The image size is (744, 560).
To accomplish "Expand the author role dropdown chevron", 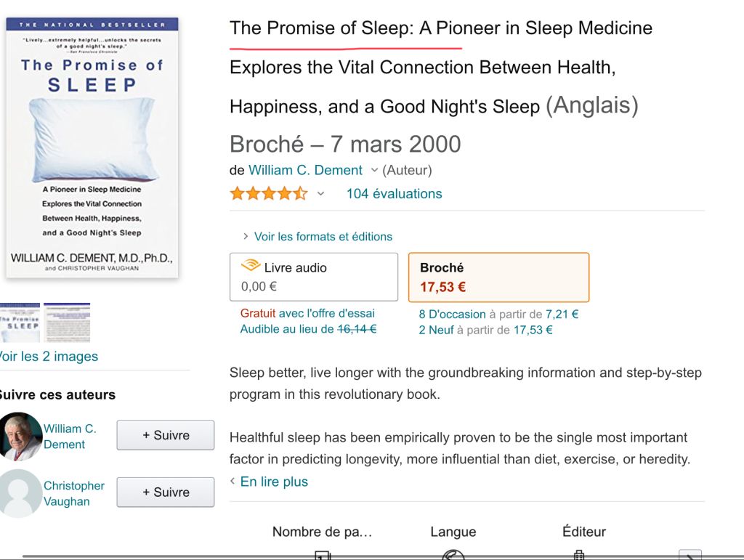I will pyautogui.click(x=374, y=171).
